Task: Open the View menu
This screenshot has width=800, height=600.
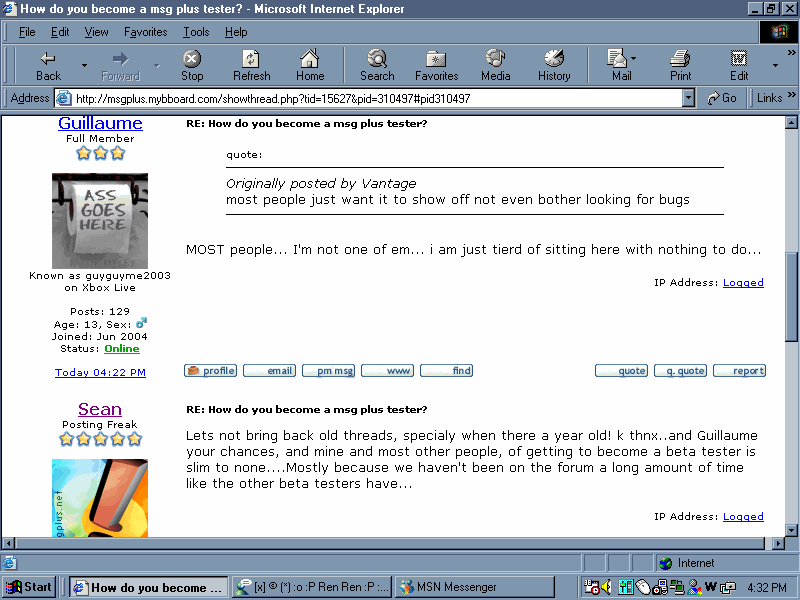Action: point(96,32)
